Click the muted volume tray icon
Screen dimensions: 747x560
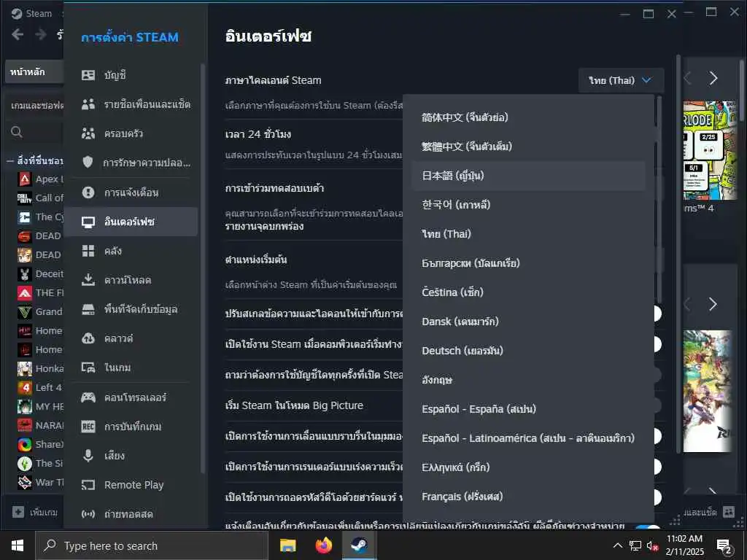point(651,546)
